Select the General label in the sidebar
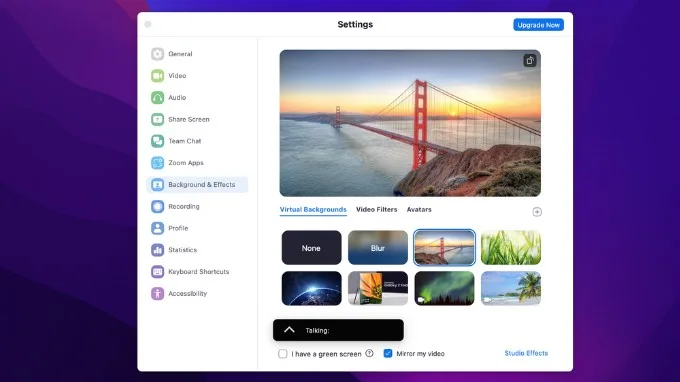This screenshot has width=680, height=382. [x=180, y=54]
